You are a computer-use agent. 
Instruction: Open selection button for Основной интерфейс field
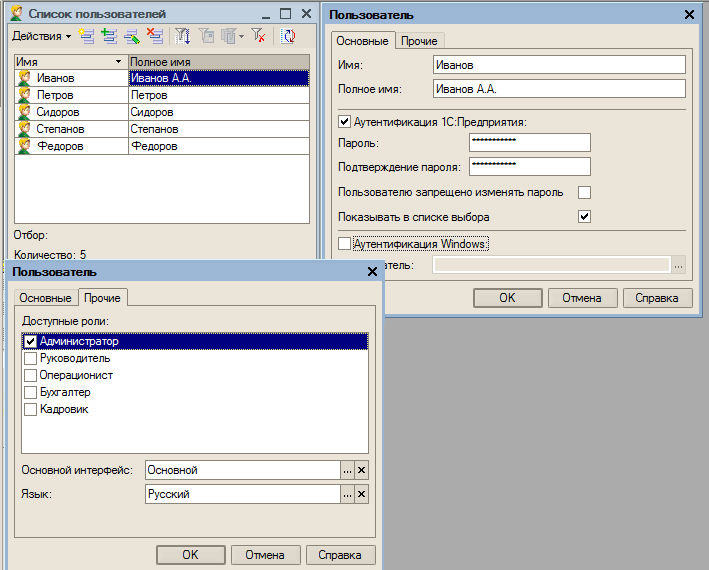pos(347,470)
